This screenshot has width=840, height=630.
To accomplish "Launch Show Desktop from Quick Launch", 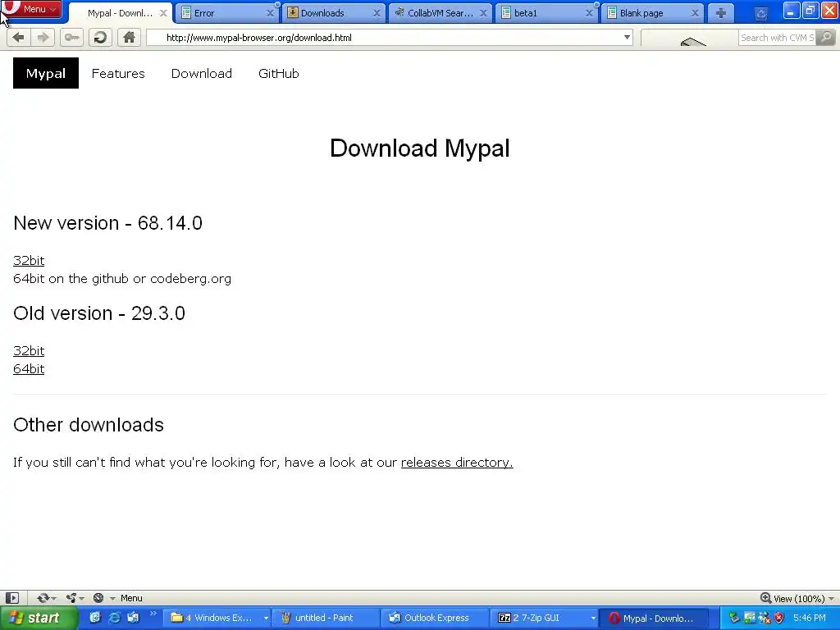I will [x=95, y=618].
